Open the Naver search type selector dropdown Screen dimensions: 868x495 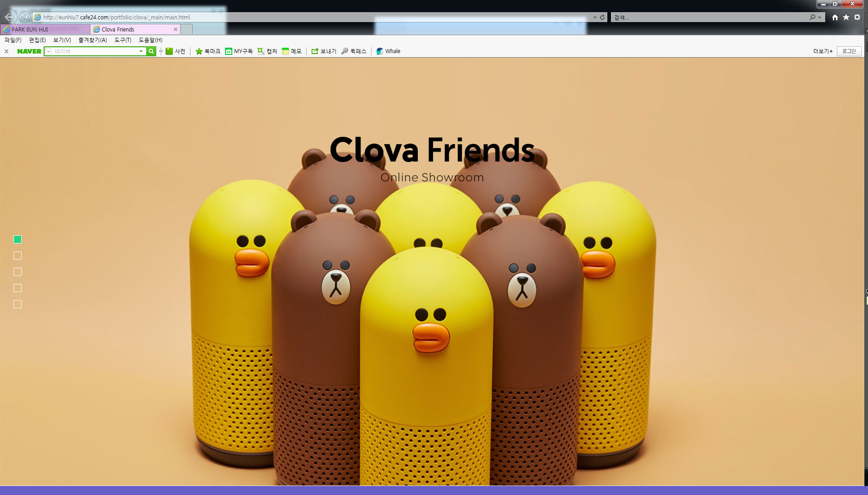click(49, 51)
